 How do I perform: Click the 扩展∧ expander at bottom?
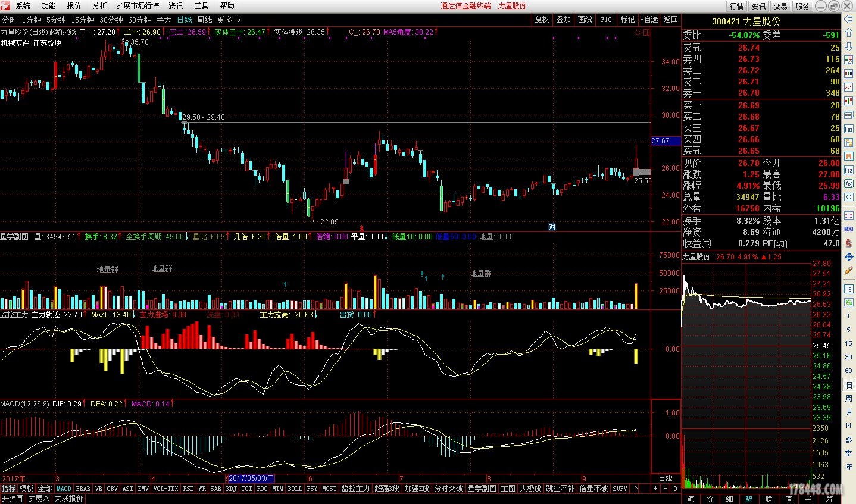click(x=39, y=499)
